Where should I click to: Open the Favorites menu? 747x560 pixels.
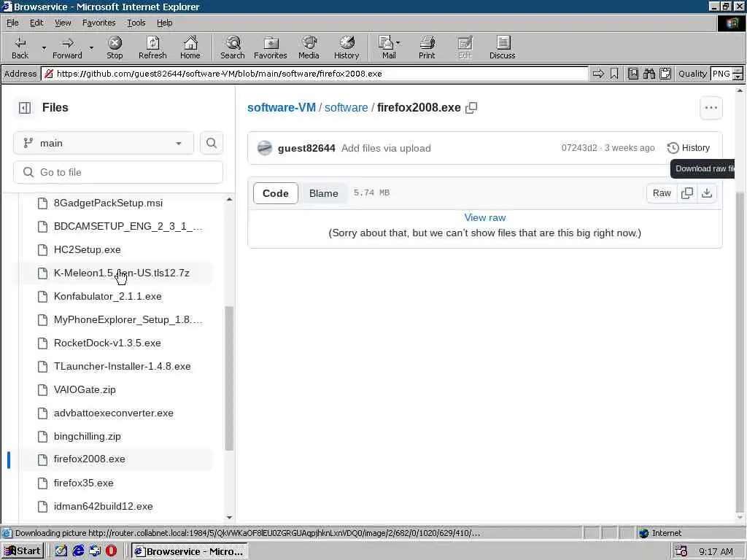[x=98, y=23]
